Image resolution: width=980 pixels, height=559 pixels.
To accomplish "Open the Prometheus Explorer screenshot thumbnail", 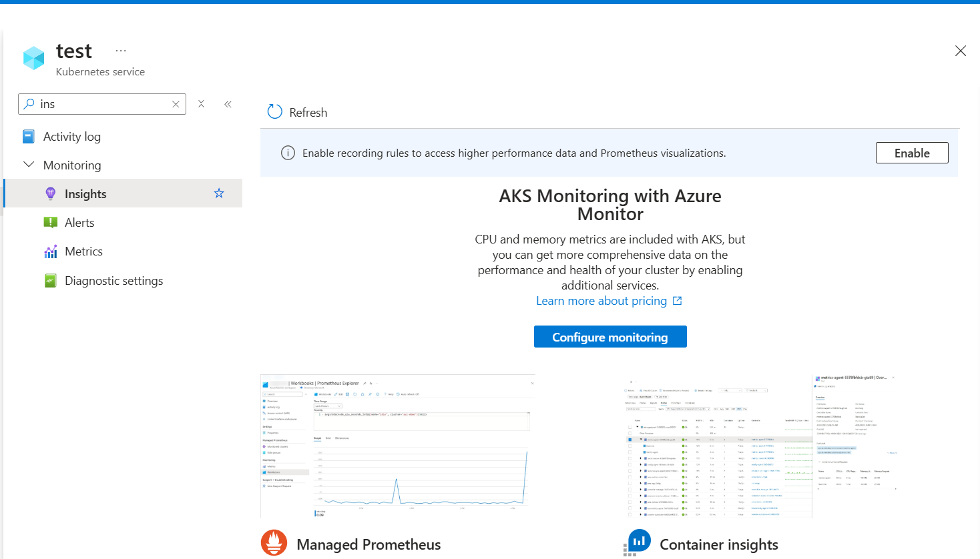I will pos(398,446).
